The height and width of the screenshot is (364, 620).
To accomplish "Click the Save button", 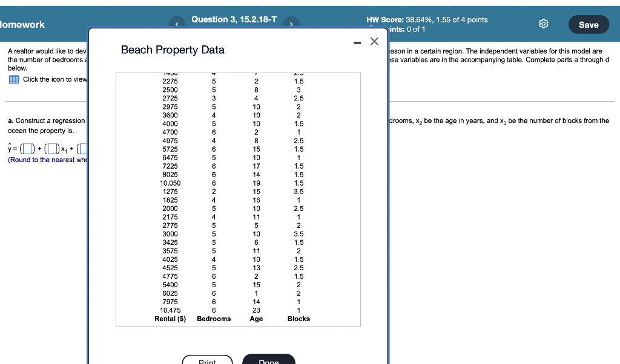I will (589, 24).
